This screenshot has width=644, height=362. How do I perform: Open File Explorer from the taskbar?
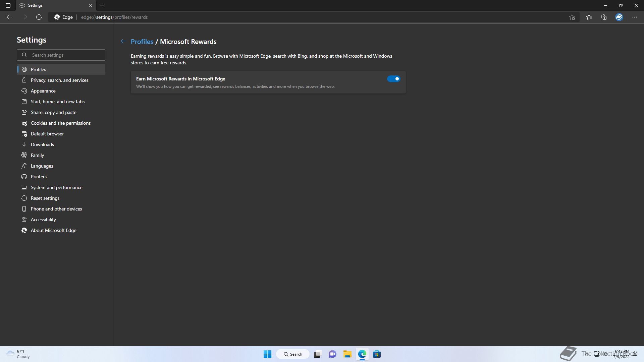coord(347,354)
